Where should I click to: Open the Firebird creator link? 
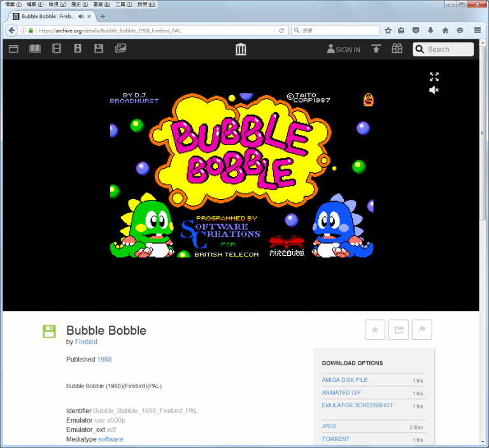click(86, 342)
